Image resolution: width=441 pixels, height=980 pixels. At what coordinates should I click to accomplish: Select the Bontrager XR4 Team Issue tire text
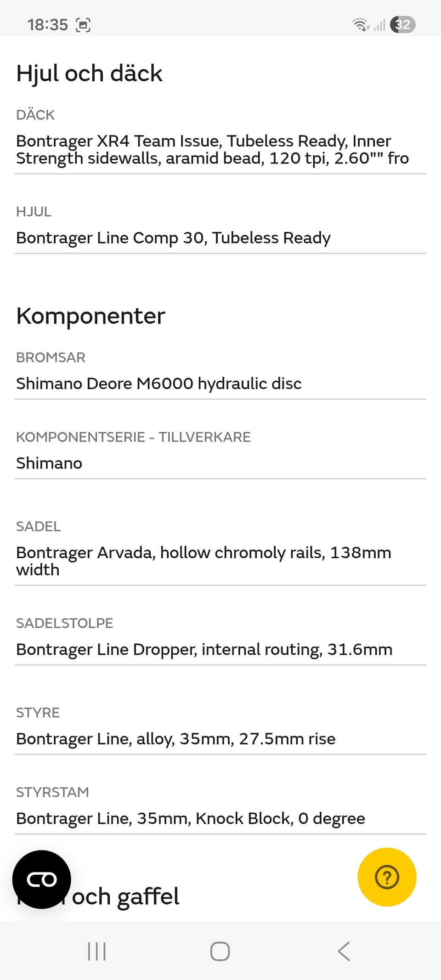pos(212,149)
